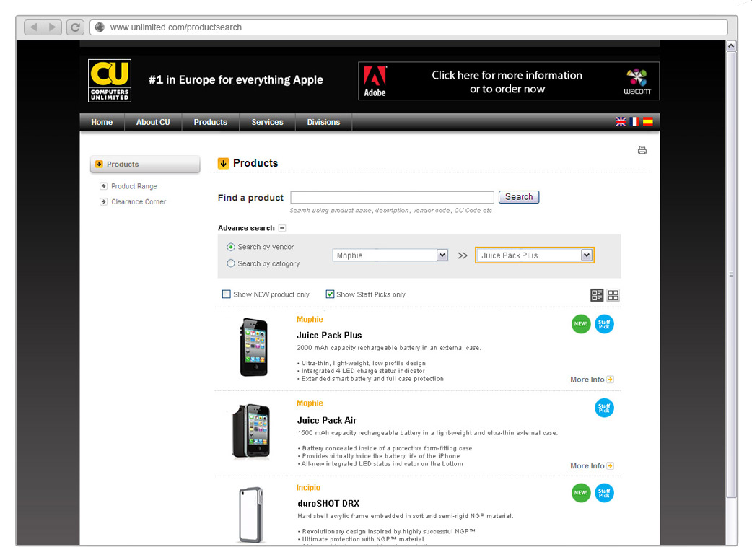Click the More Info link for Juice Pack Air
The width and height of the screenshot is (752, 560).
click(587, 465)
